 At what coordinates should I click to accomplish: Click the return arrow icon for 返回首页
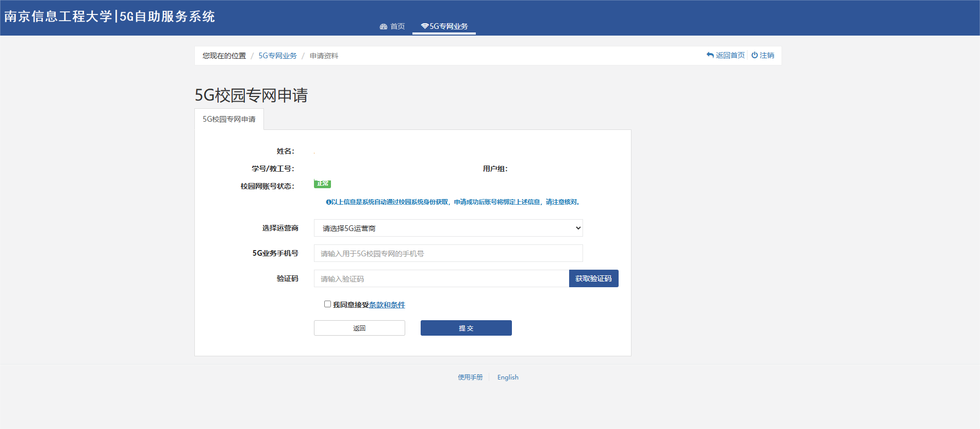click(710, 55)
